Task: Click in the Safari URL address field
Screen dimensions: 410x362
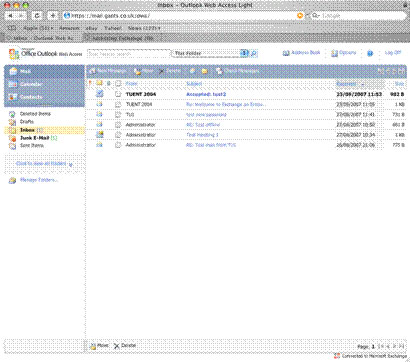Action: coord(183,16)
